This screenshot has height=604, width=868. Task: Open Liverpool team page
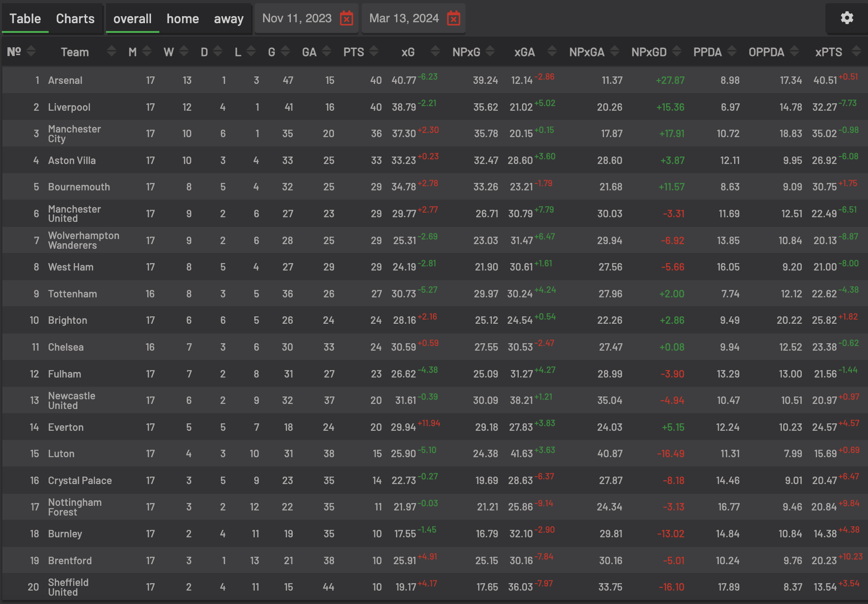pos(69,107)
